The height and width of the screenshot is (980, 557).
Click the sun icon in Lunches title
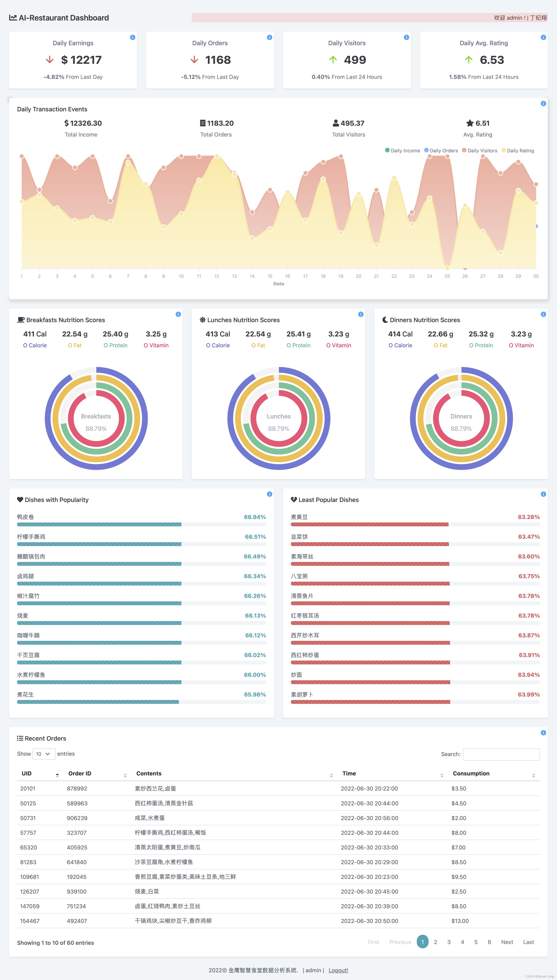(x=203, y=320)
